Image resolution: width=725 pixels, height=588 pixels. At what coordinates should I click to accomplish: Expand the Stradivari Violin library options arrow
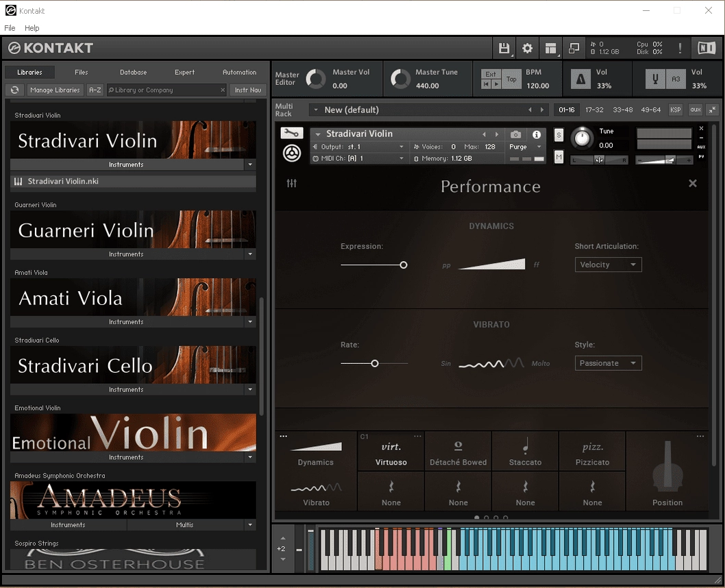click(x=250, y=164)
